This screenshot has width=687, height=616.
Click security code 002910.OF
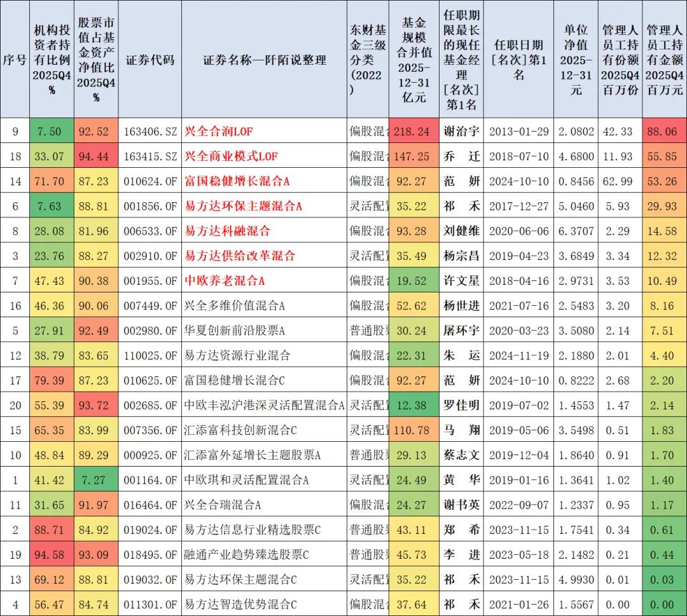pos(150,256)
